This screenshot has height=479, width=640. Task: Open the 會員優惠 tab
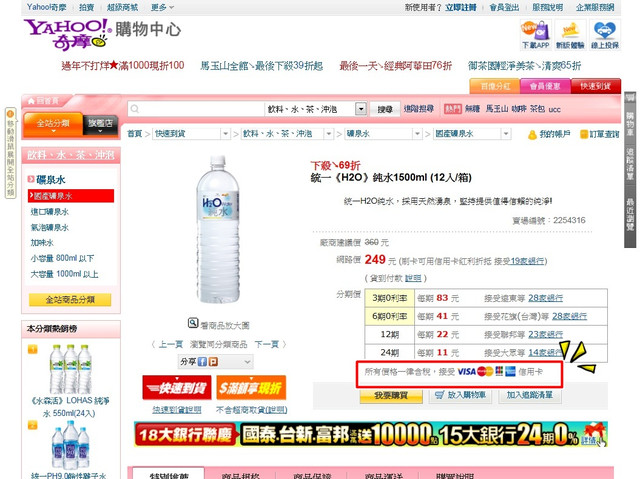tap(545, 86)
